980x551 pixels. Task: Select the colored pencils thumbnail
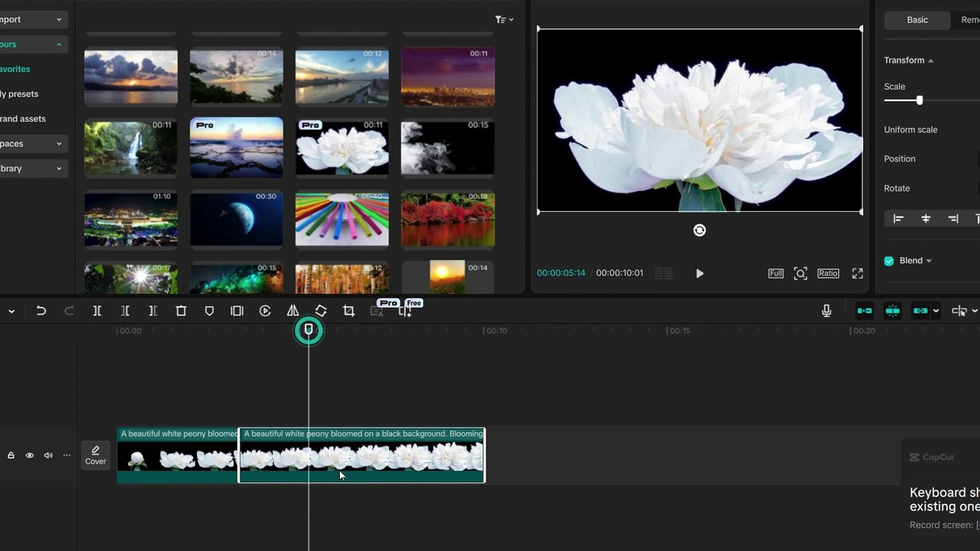click(341, 218)
